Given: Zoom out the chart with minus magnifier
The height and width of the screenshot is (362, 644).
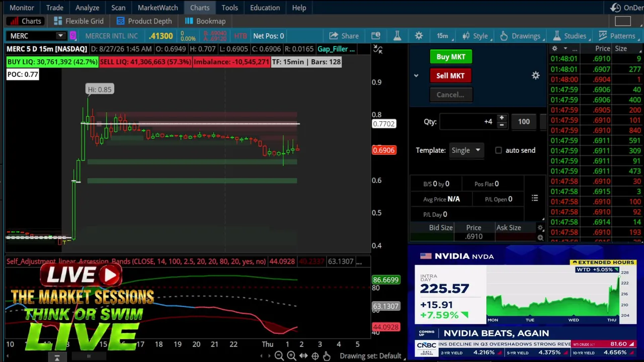Looking at the screenshot, I should pyautogui.click(x=279, y=356).
